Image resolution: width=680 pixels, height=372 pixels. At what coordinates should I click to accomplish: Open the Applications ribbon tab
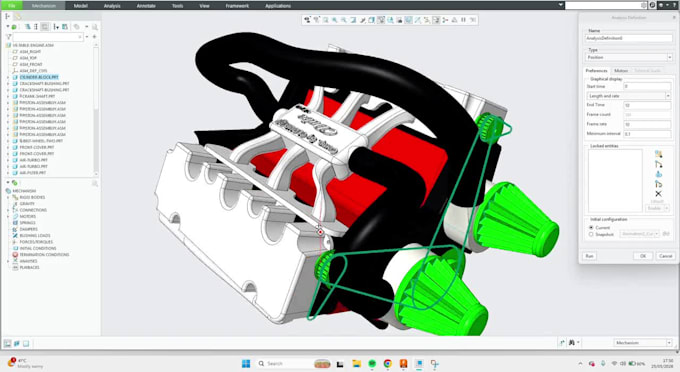click(278, 6)
